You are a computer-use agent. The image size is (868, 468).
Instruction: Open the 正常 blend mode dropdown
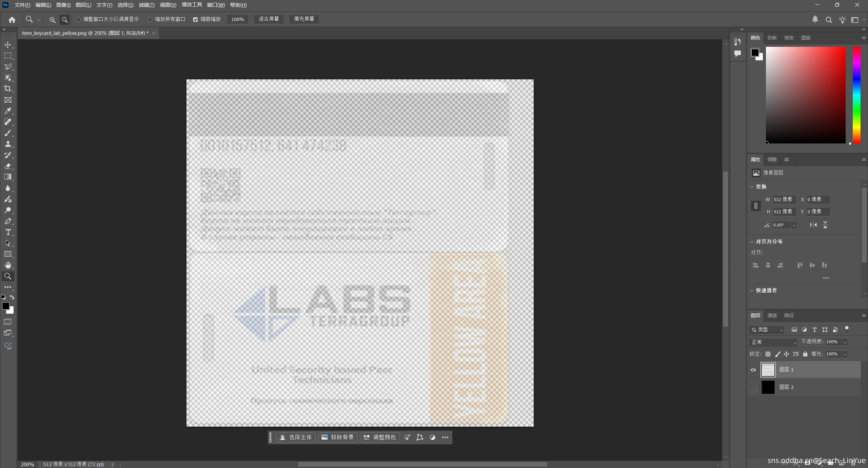[x=773, y=342]
